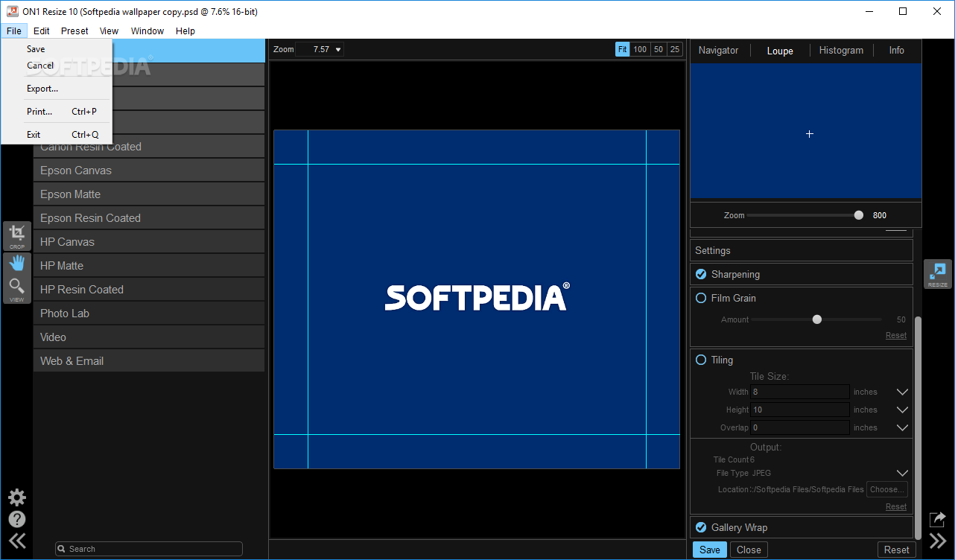The image size is (955, 560).
Task: Choose Cancel from the File menu
Action: [57, 66]
